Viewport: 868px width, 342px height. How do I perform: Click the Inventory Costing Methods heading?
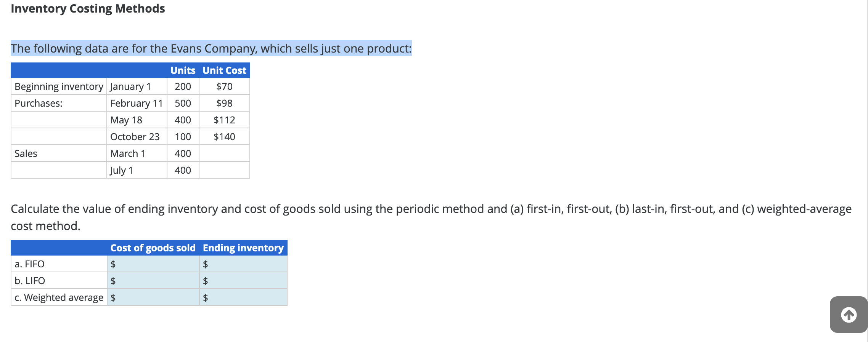(x=88, y=8)
